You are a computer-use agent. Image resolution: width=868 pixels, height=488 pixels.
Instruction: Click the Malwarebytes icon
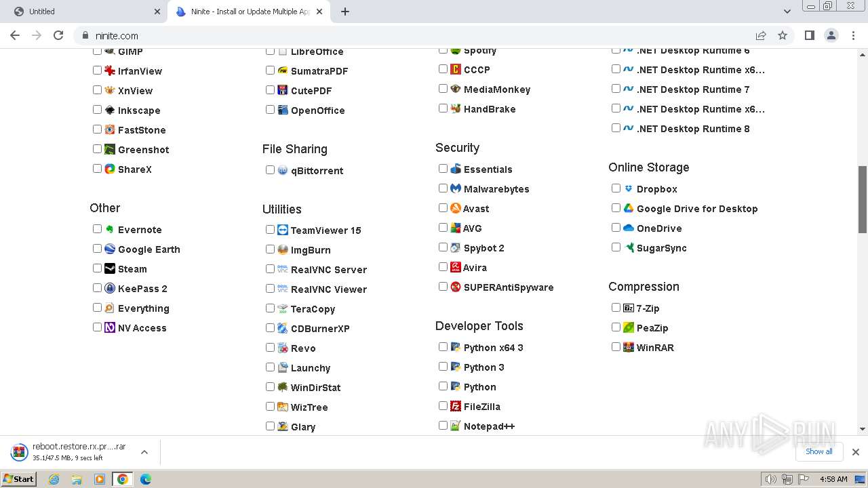(x=456, y=188)
